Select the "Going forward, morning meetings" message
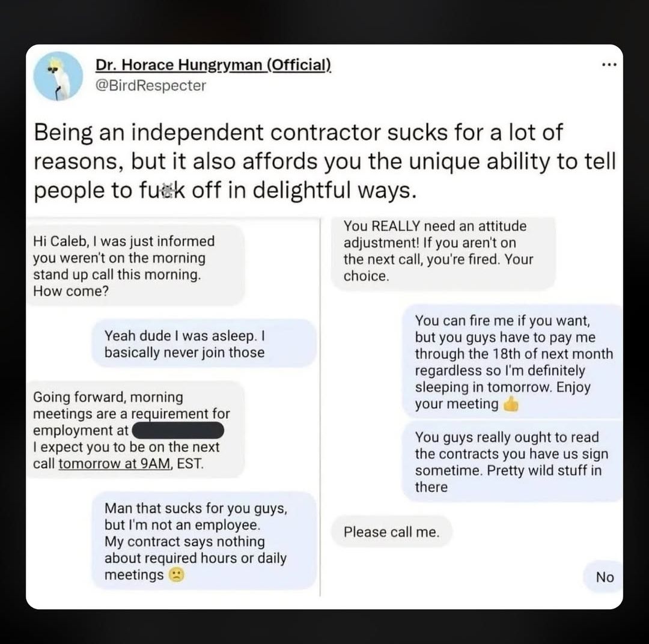The image size is (649, 644). [x=135, y=430]
